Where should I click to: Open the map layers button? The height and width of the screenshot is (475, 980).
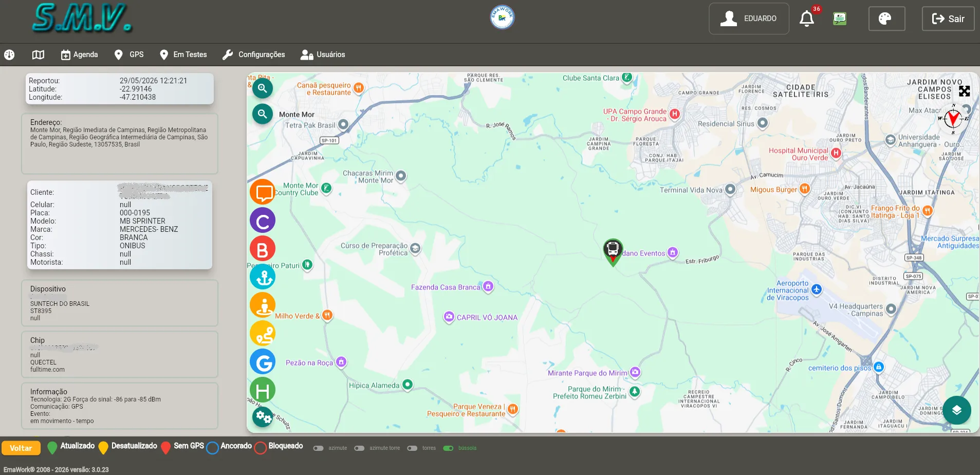(x=957, y=410)
